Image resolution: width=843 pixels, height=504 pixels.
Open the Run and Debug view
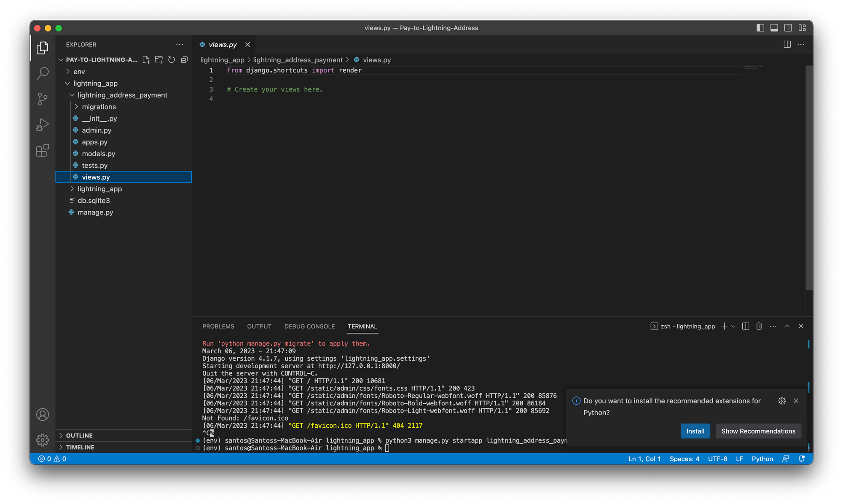43,125
